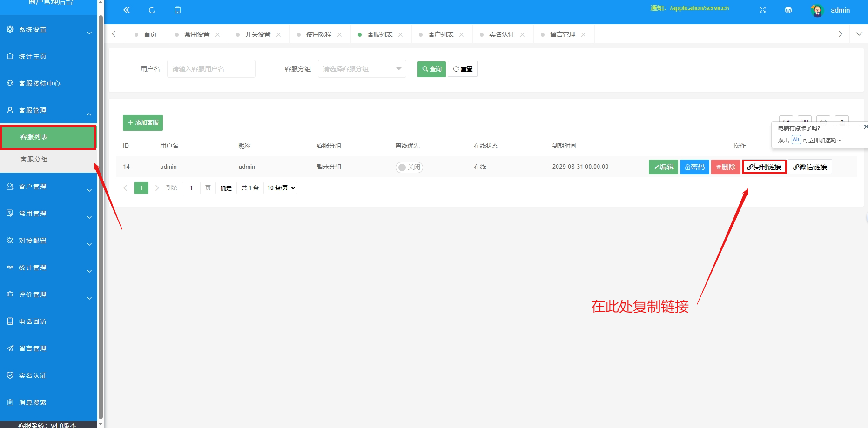
Task: Click the 添加客服 add agent button
Action: click(x=142, y=122)
